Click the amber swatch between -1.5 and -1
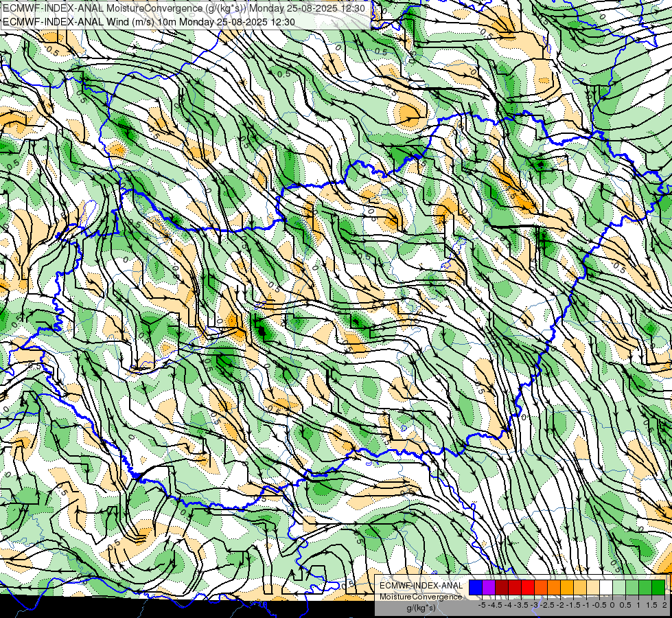Viewport: 672px width, 618px height. (567, 588)
